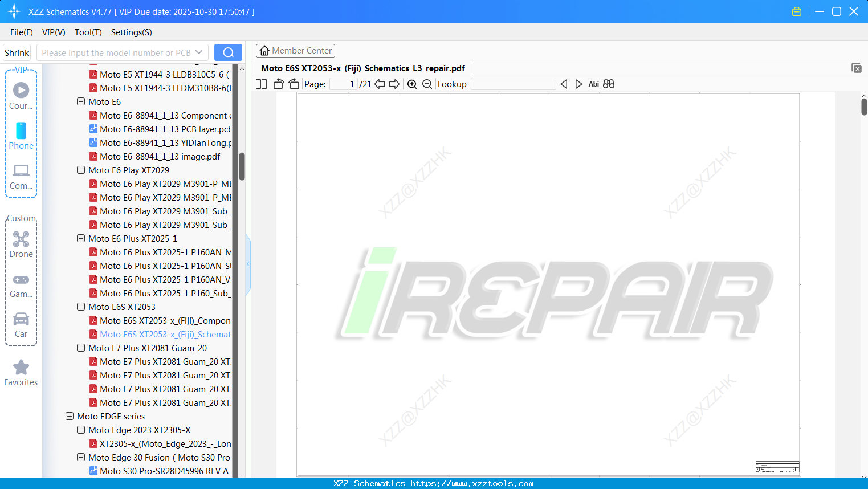Jump to next lookup result

(x=578, y=84)
